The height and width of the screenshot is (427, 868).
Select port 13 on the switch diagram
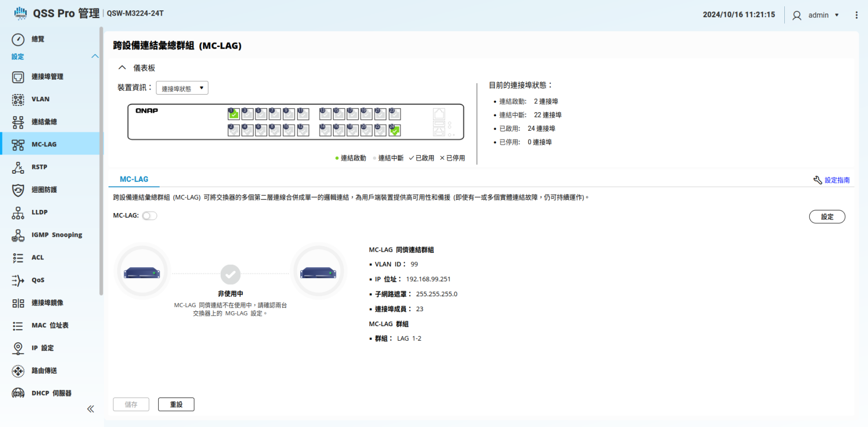[325, 114]
